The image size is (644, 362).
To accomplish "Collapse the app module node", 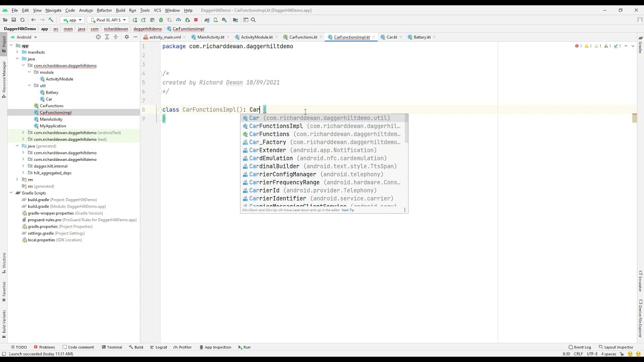I will 11,46.
